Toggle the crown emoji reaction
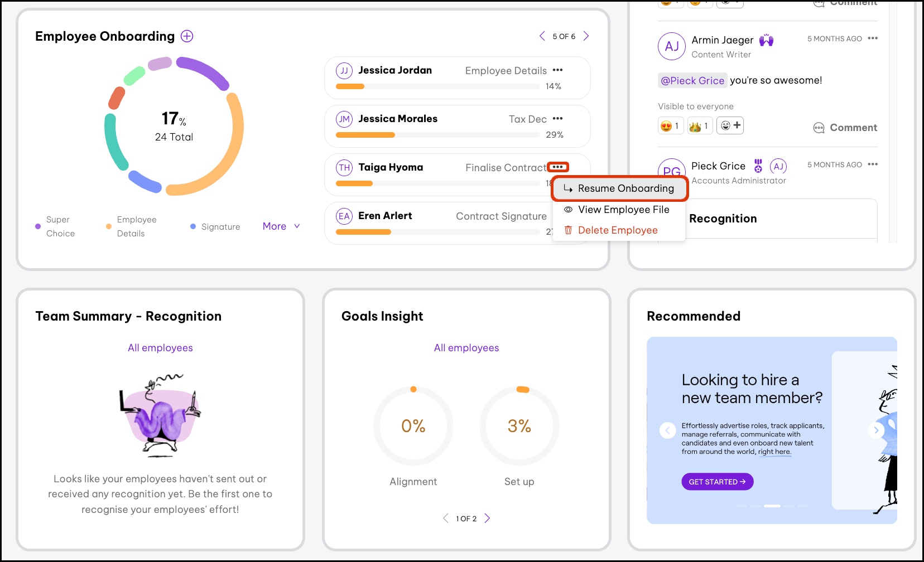Viewport: 924px width, 562px height. (x=699, y=126)
